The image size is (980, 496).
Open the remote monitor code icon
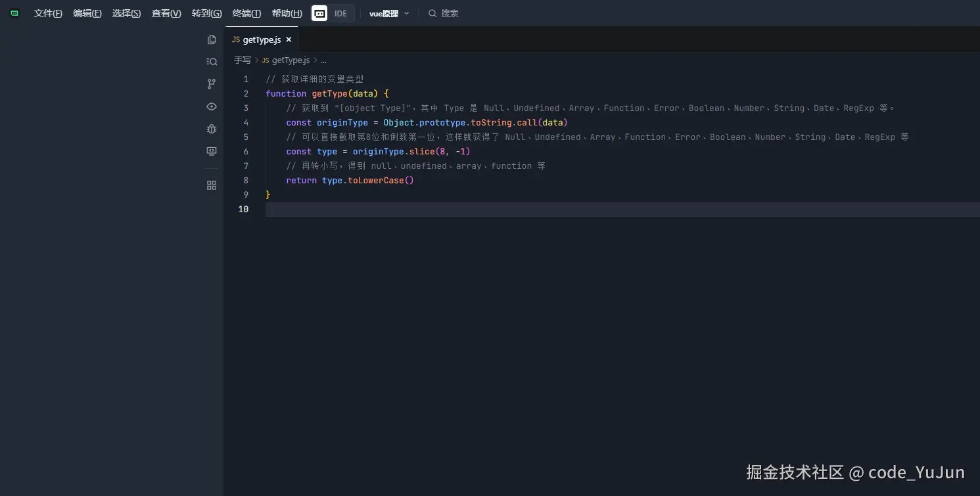[212, 151]
